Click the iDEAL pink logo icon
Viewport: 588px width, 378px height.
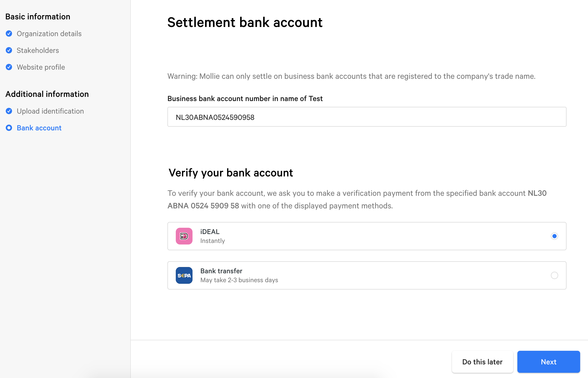tap(184, 236)
